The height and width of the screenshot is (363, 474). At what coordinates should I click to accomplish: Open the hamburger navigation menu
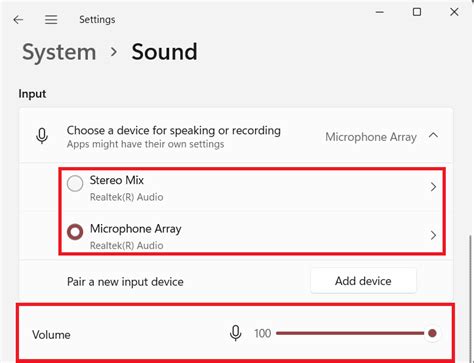pos(51,20)
